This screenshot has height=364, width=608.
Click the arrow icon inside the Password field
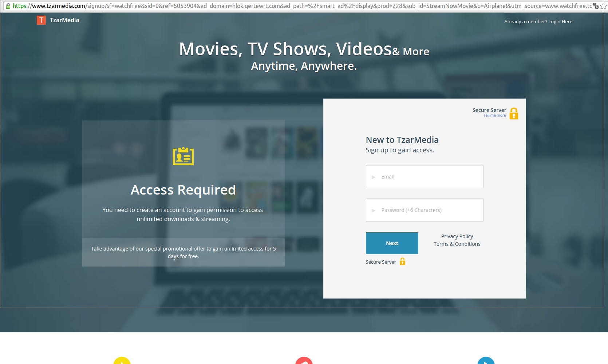(x=374, y=211)
